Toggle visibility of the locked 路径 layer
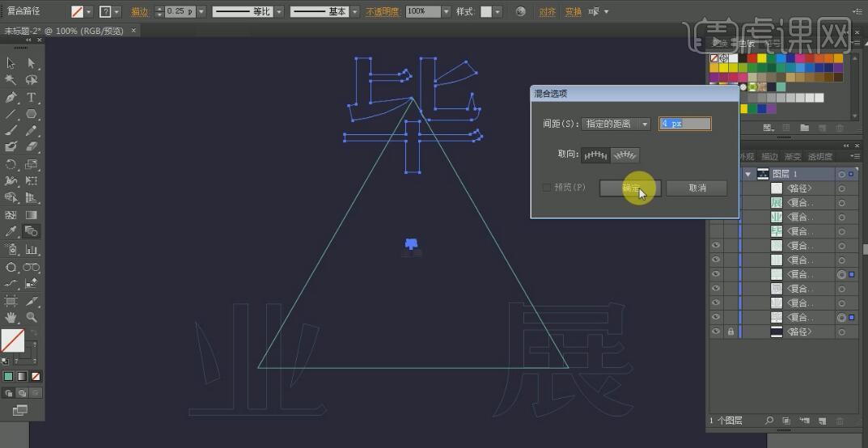Screen dimensions: 868x448 (715, 332)
